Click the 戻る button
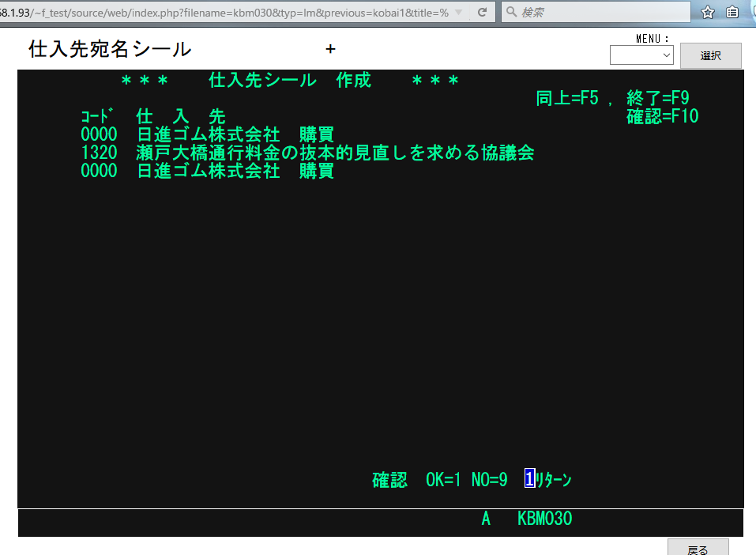The height and width of the screenshot is (555, 756). 698,549
